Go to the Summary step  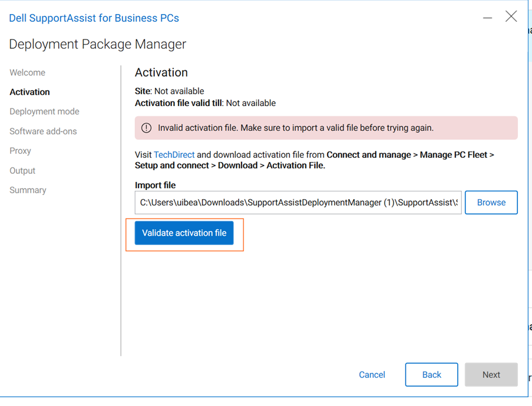[28, 190]
